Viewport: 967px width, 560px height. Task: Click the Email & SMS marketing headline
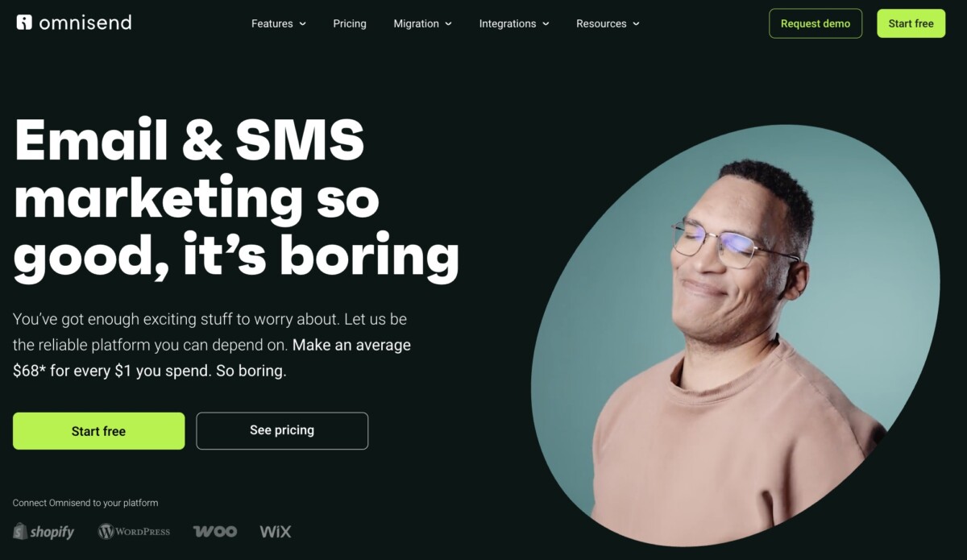tap(236, 199)
